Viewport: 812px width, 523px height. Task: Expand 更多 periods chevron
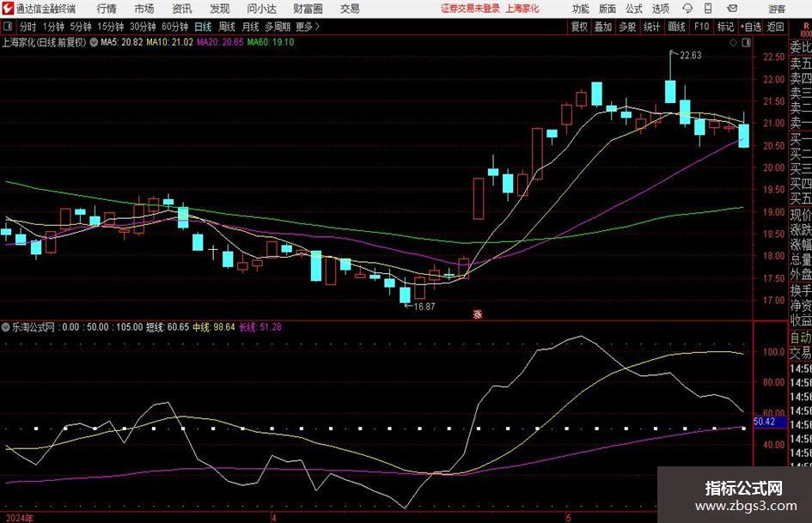point(317,27)
